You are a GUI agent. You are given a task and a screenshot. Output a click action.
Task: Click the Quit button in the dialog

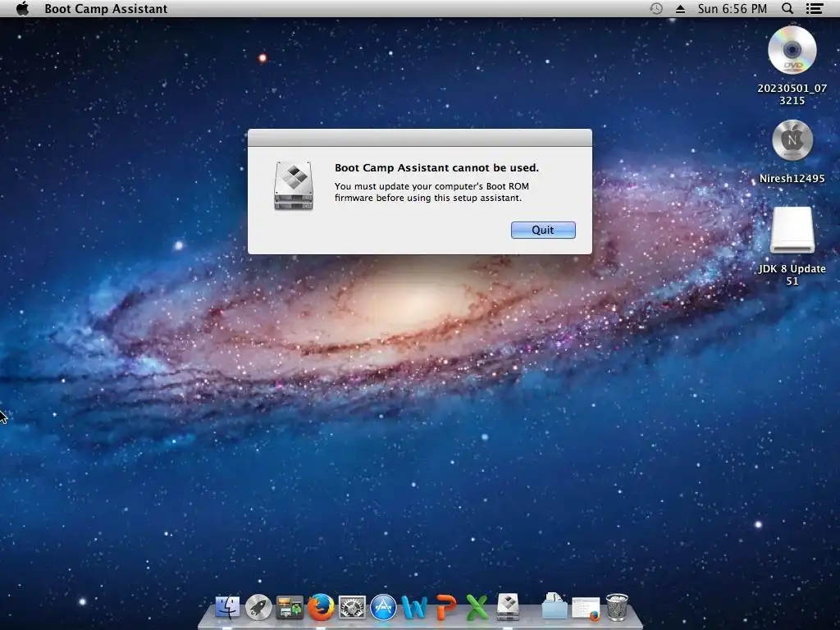pos(543,230)
